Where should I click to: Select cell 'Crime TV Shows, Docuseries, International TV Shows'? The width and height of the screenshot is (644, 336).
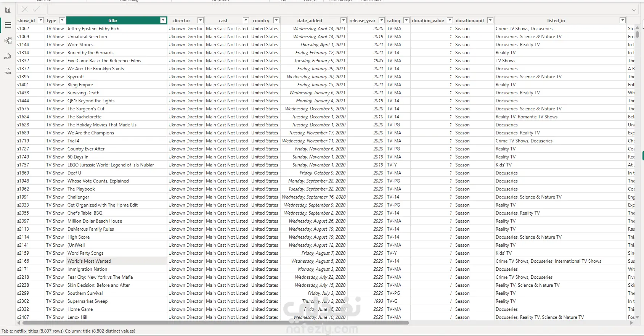560,261
